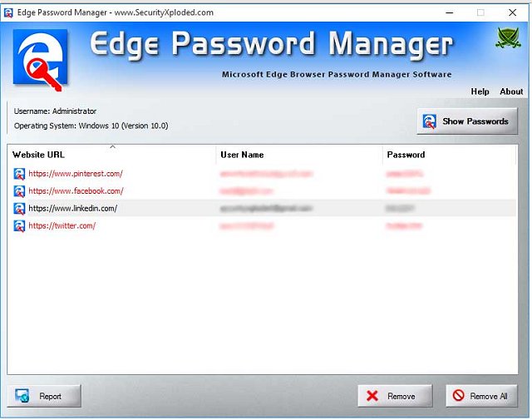Click the blurred user name for twitter
The width and height of the screenshot is (532, 420).
(247, 225)
